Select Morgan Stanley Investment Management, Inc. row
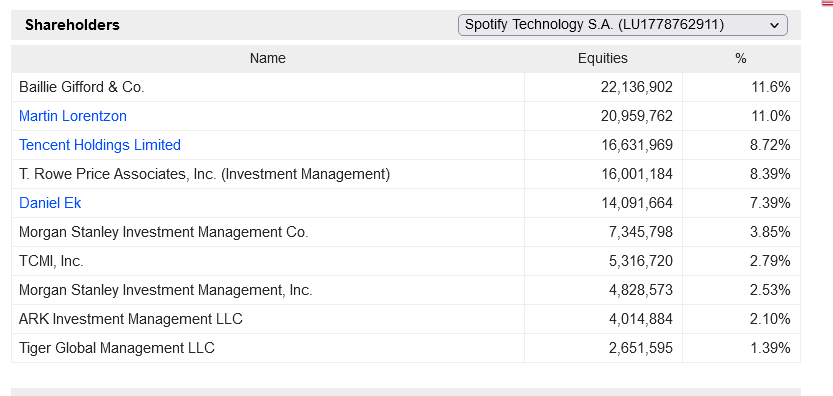Image resolution: width=833 pixels, height=396 pixels. 406,290
